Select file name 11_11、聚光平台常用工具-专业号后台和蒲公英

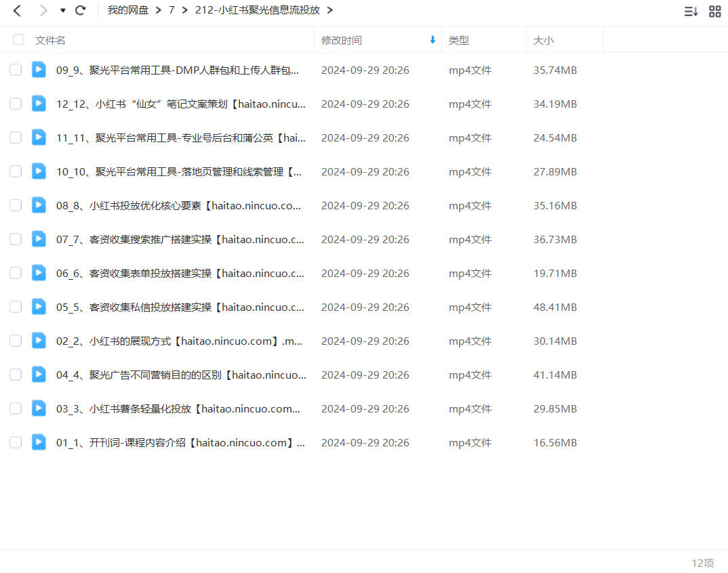180,137
